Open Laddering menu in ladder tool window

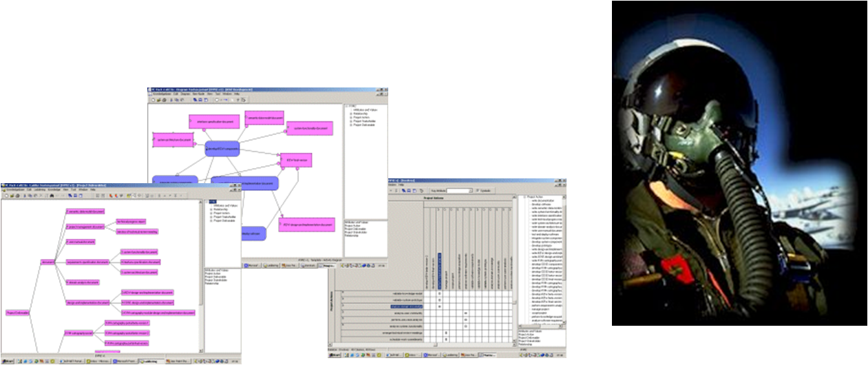click(39, 189)
